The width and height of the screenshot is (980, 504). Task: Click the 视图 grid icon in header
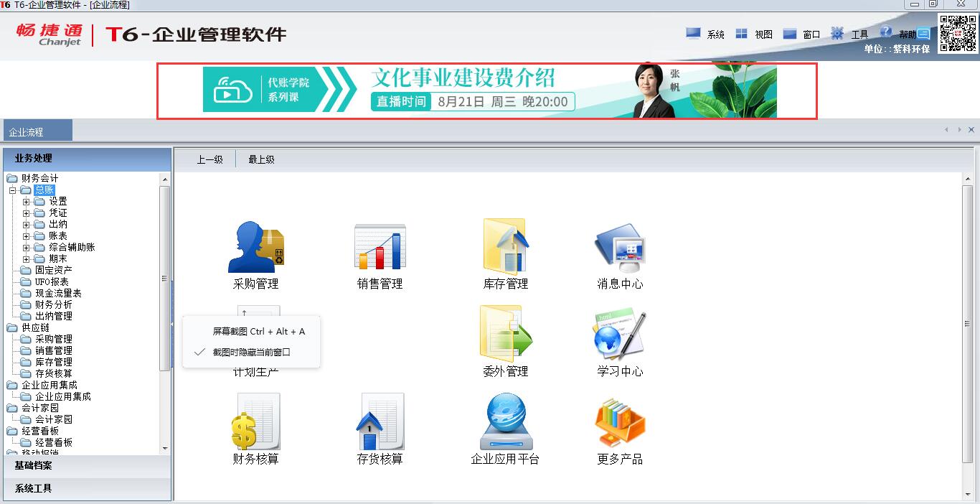pyautogui.click(x=741, y=33)
